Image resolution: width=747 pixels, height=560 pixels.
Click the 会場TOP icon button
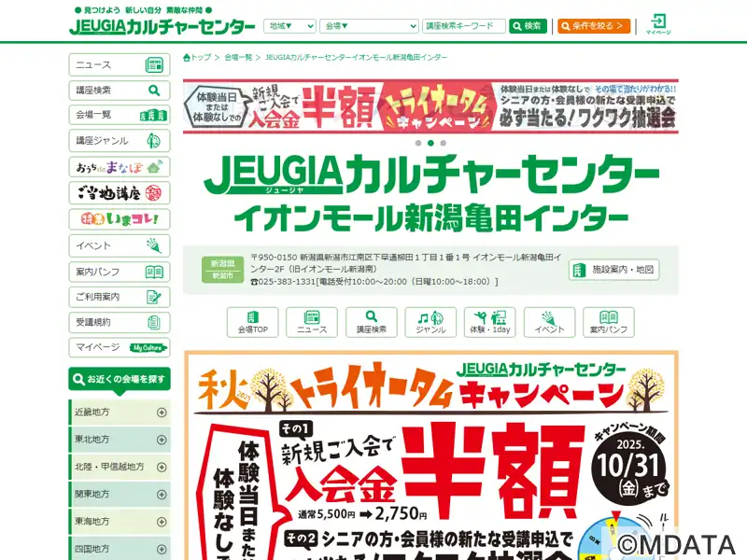(x=252, y=322)
